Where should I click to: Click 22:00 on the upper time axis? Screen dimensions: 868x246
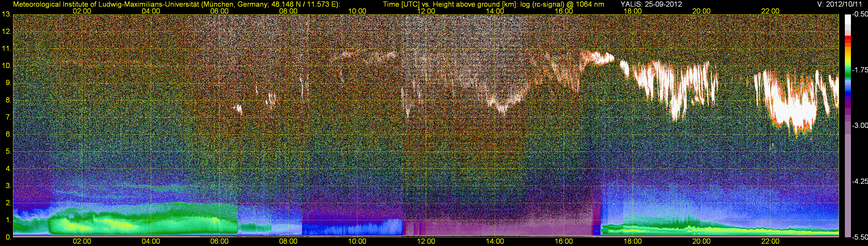click(770, 11)
